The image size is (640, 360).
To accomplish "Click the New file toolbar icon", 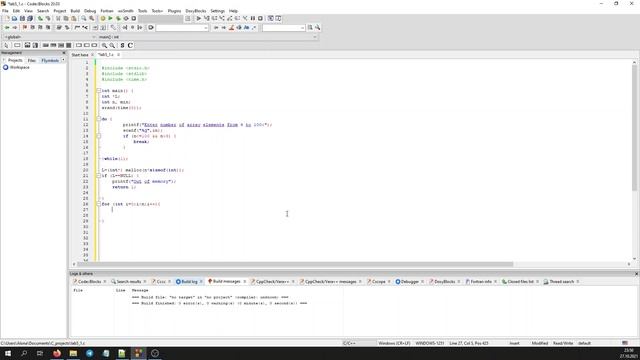I will click(x=7, y=18).
